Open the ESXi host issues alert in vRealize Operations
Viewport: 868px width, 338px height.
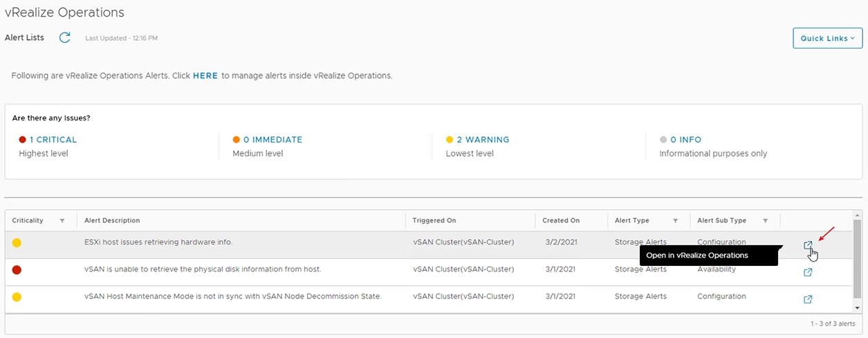pos(807,245)
